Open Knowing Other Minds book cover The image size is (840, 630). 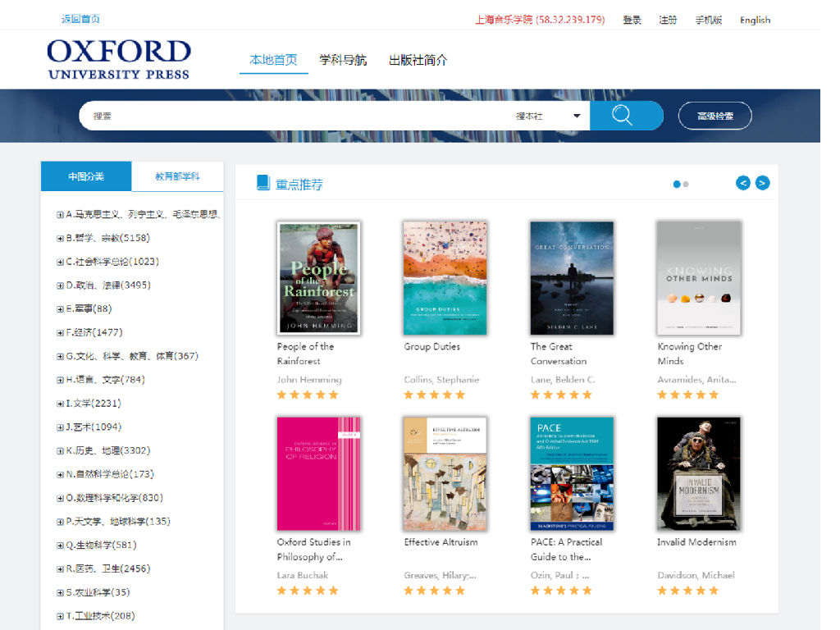pos(699,278)
